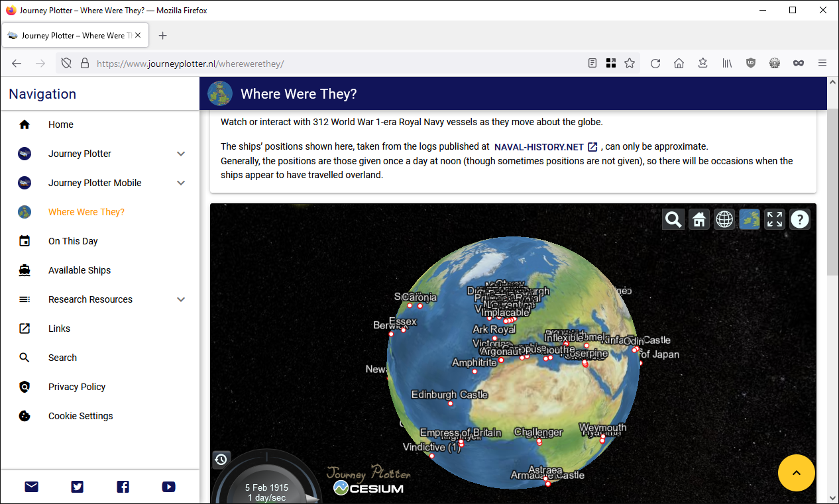Open the Twitter icon in sidebar footer

point(78,487)
